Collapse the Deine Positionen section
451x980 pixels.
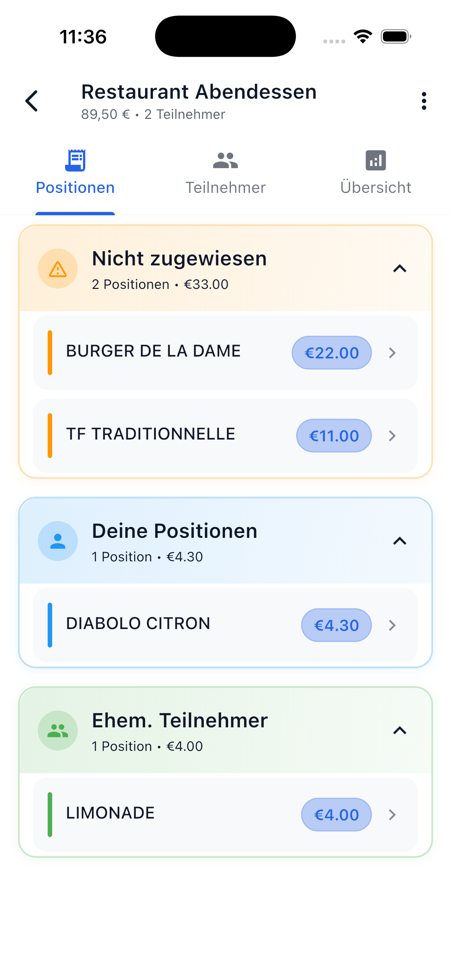pos(400,541)
